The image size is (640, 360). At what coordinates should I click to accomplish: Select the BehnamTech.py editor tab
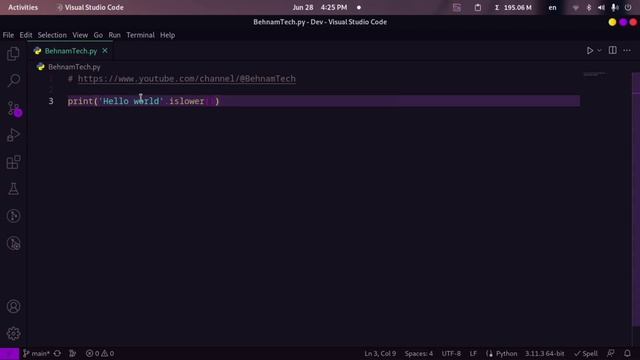coord(71,51)
